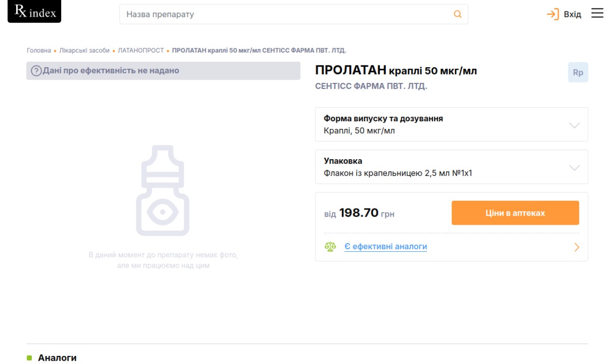Click the question mark efficacy icon

tap(36, 71)
